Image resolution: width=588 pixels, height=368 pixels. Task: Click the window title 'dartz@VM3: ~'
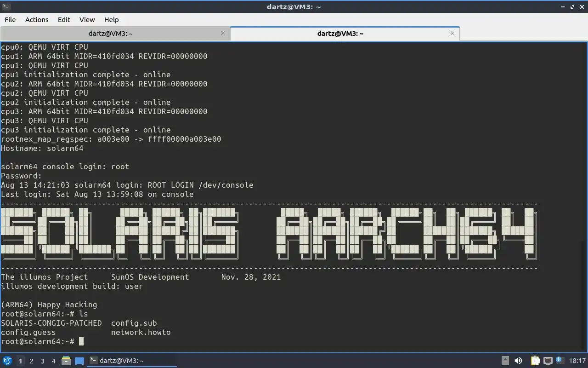(294, 6)
